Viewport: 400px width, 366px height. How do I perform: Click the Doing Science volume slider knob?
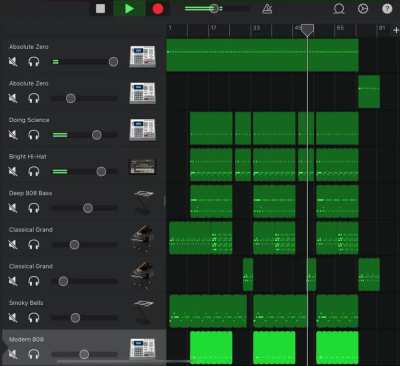point(97,135)
